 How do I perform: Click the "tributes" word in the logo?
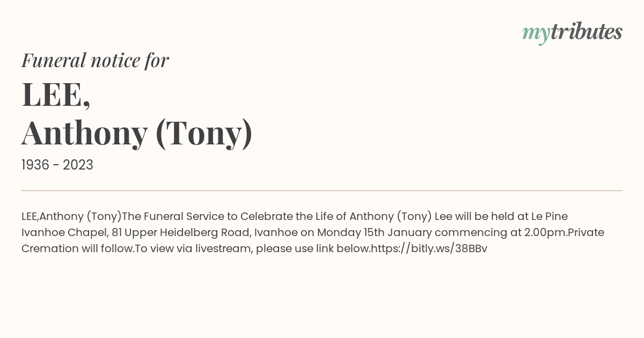tap(586, 32)
